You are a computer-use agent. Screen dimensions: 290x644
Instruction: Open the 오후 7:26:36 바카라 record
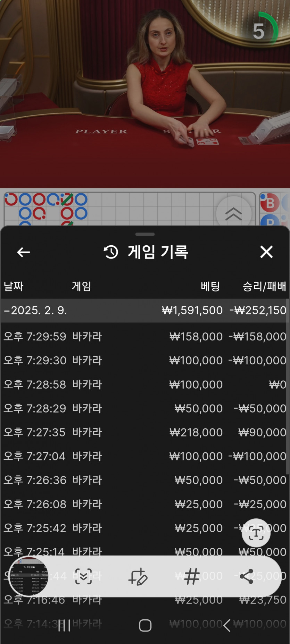coord(145,480)
